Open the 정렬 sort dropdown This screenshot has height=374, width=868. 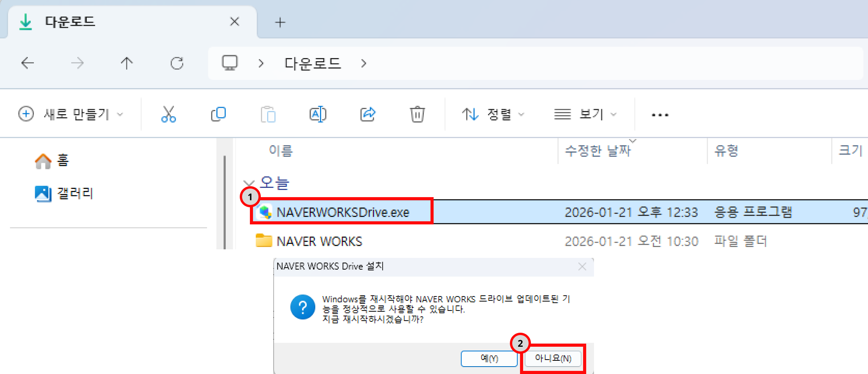click(x=494, y=114)
